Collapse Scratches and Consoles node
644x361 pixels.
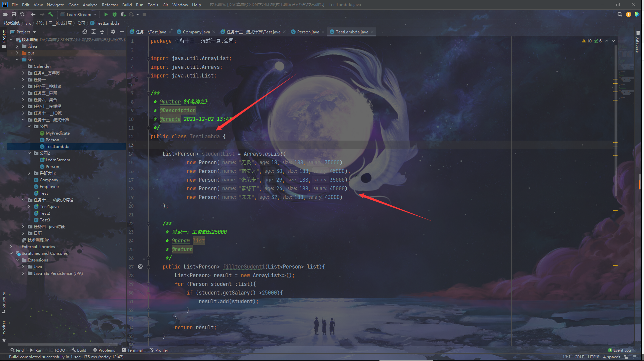coord(11,253)
